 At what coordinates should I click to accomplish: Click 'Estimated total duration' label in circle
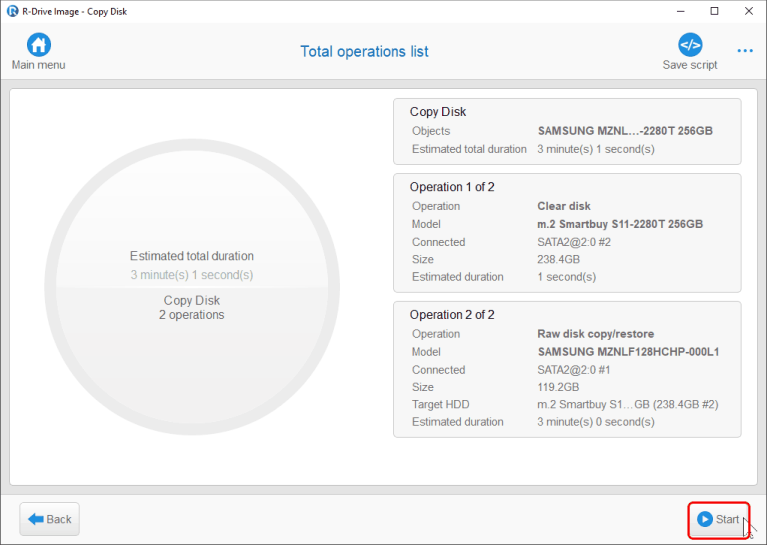192,256
